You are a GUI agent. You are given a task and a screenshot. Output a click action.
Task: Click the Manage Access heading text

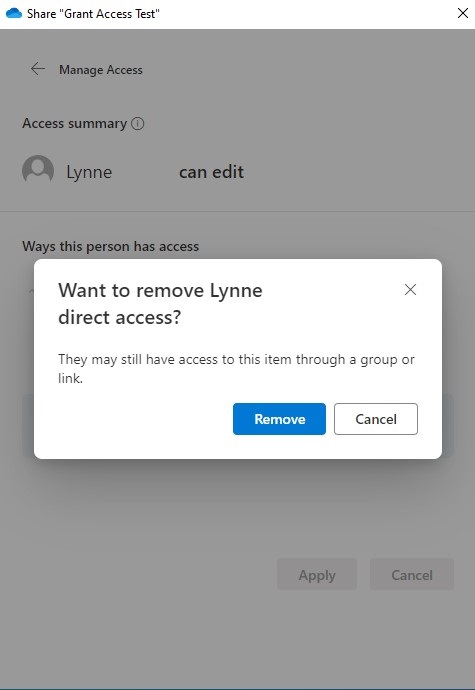click(101, 70)
